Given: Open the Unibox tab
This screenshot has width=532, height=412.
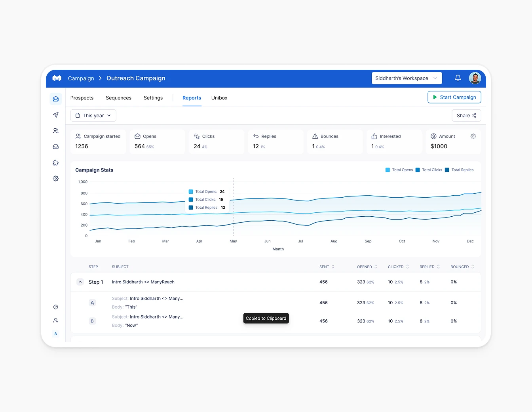Looking at the screenshot, I should point(219,98).
